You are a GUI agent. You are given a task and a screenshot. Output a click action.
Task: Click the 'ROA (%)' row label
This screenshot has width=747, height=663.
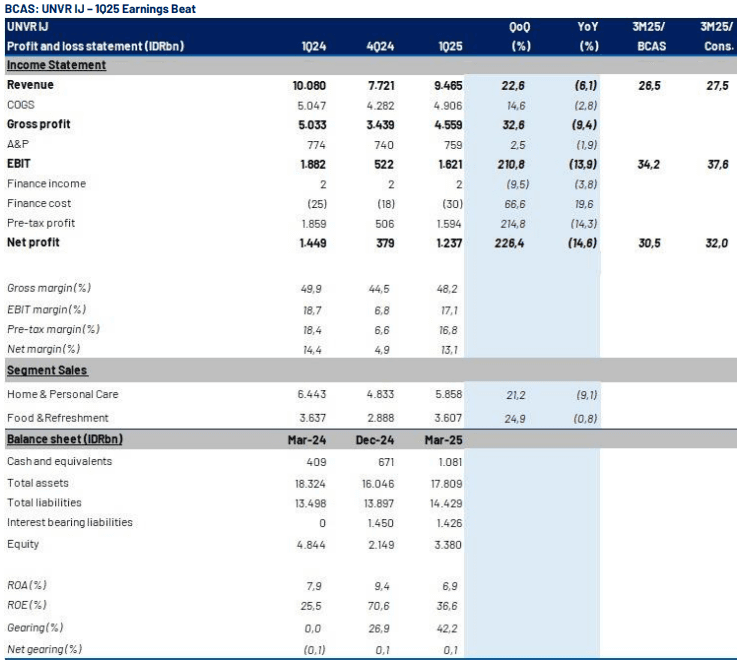pyautogui.click(x=27, y=585)
